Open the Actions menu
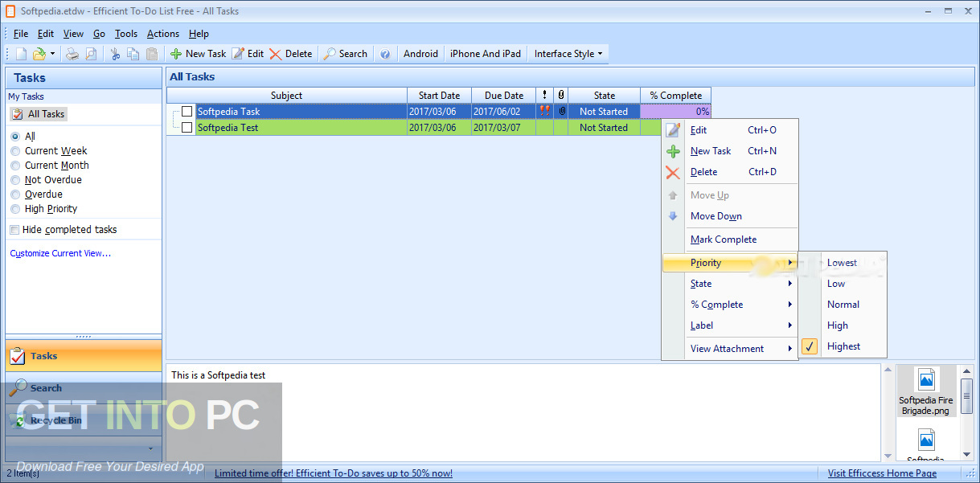 click(163, 34)
